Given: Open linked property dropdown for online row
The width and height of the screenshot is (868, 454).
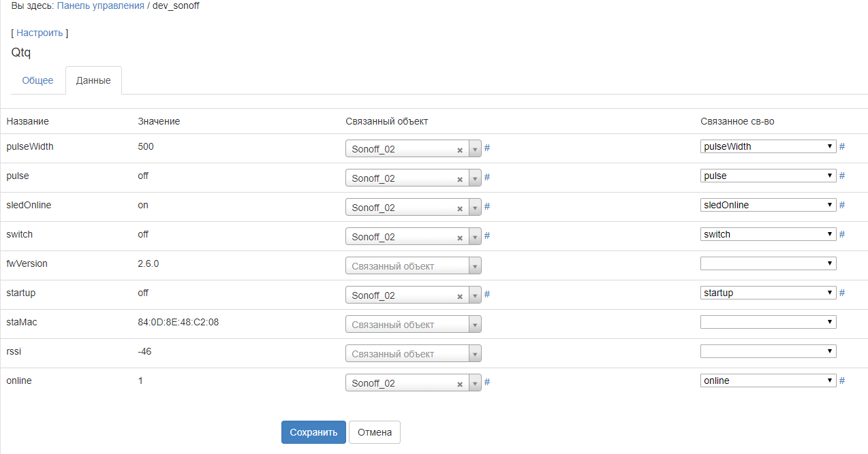Looking at the screenshot, I should click(768, 381).
